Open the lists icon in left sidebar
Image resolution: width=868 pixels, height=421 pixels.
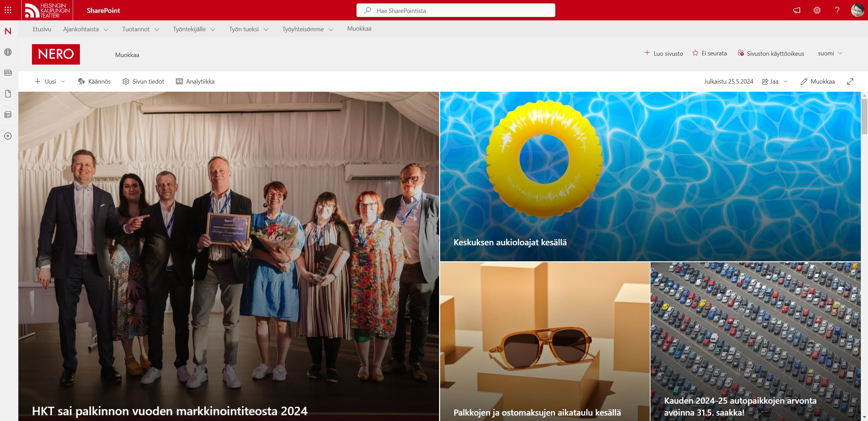[x=8, y=115]
